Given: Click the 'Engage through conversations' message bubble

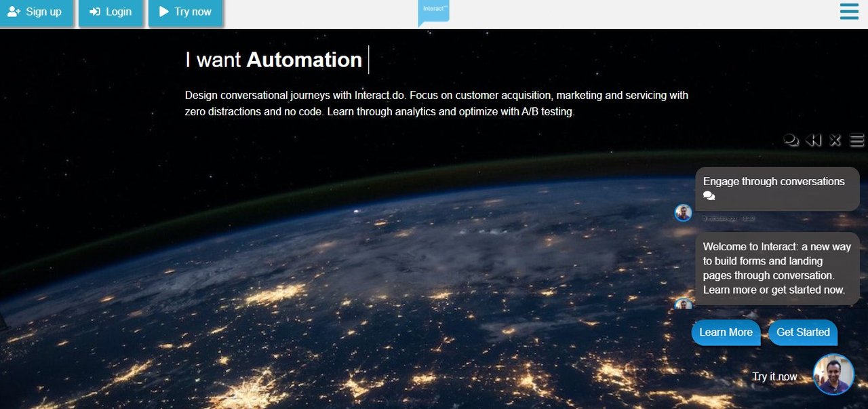Looking at the screenshot, I should pos(777,189).
